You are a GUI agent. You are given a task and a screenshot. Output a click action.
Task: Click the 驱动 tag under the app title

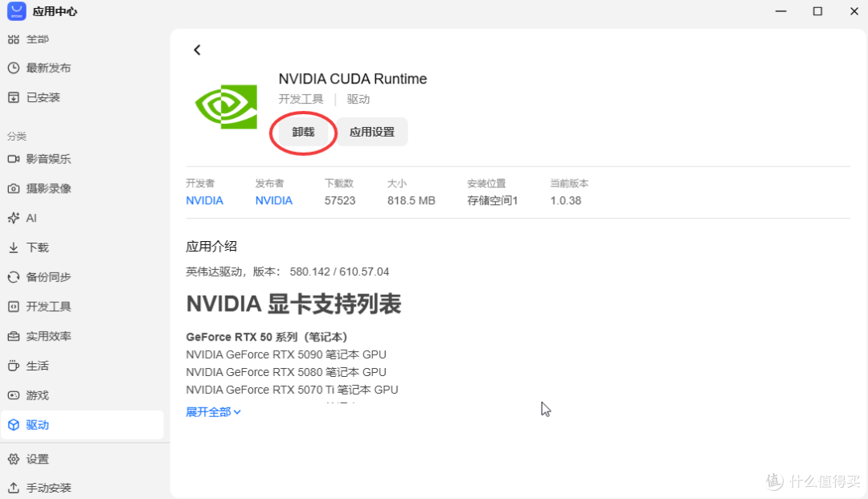pos(358,99)
